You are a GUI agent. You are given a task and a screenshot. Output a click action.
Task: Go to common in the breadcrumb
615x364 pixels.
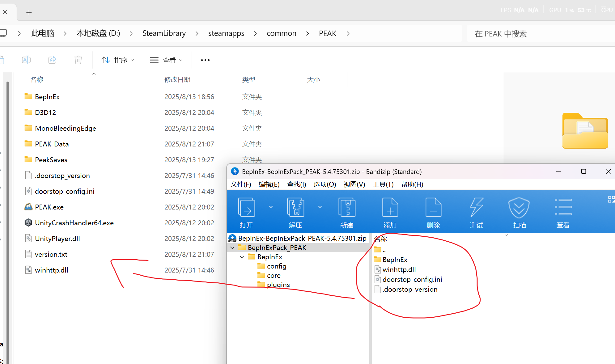[282, 33]
